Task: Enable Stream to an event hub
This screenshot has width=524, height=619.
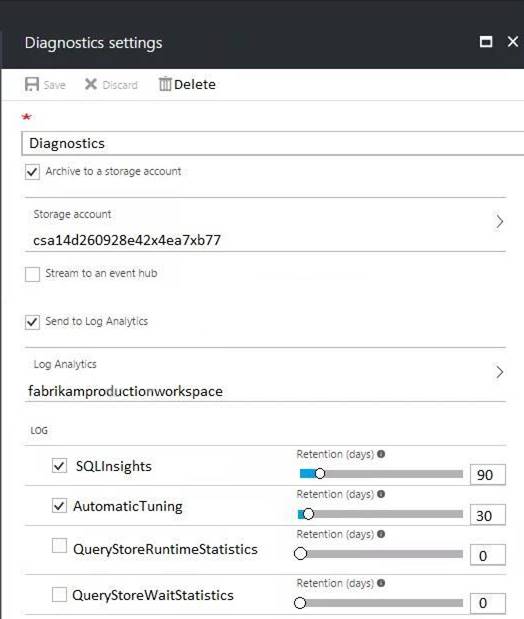Action: tap(32, 274)
